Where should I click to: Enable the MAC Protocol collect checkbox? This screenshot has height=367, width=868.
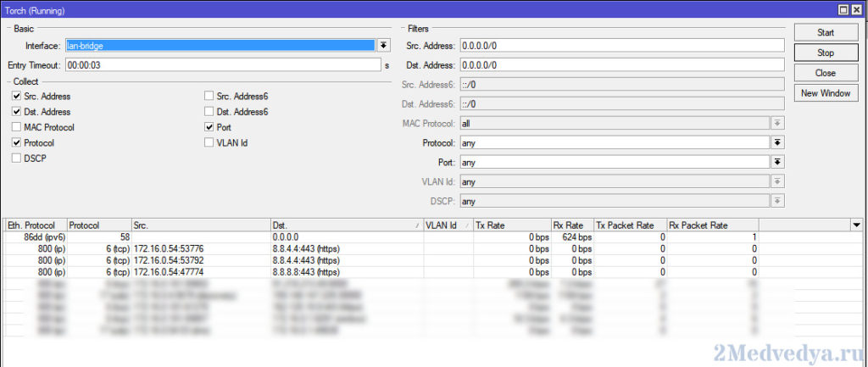coord(16,127)
